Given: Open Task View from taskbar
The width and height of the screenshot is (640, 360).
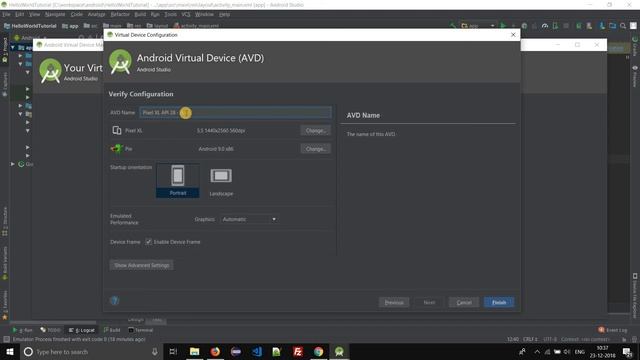Looking at the screenshot, I should 173,351.
